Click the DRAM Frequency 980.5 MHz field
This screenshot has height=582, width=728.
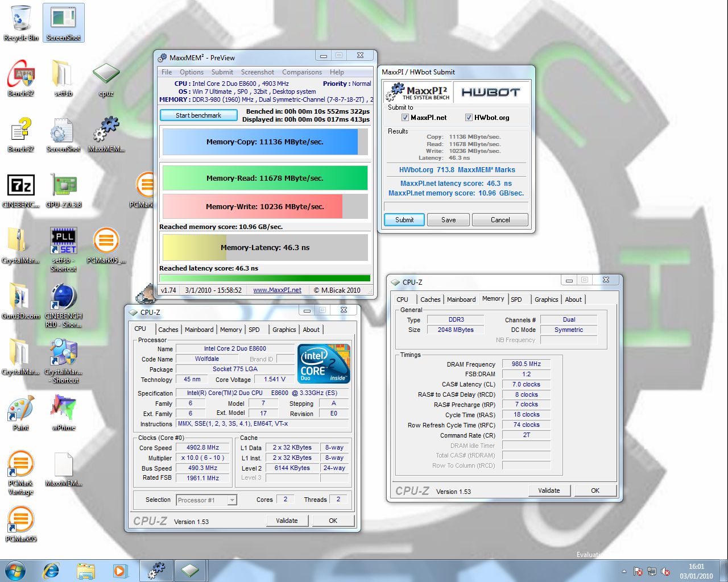point(526,364)
